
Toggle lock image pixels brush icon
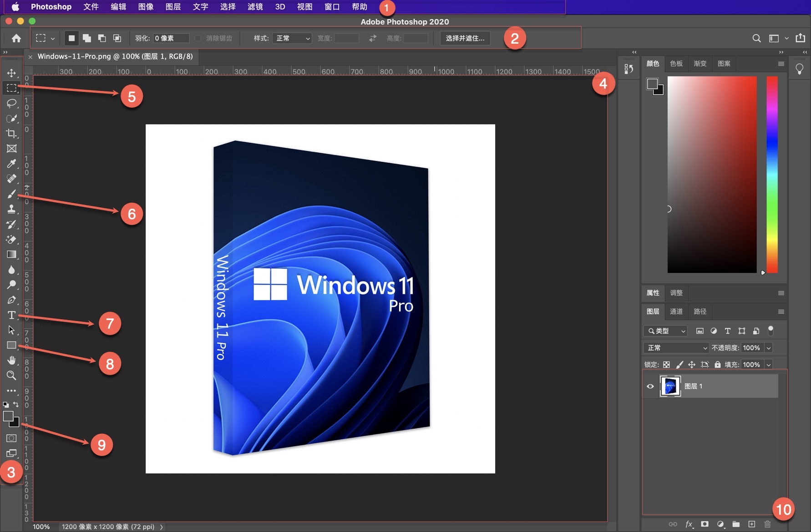[x=679, y=365]
